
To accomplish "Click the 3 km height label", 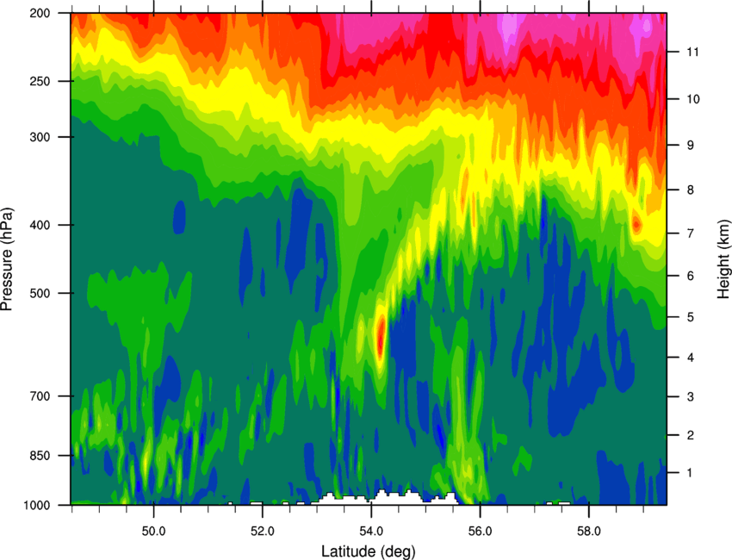I will [690, 397].
